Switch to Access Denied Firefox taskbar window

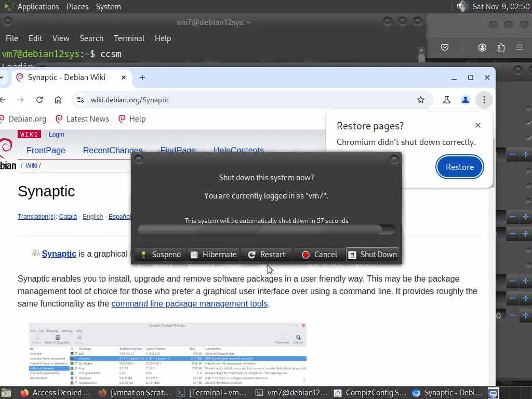(x=55, y=393)
